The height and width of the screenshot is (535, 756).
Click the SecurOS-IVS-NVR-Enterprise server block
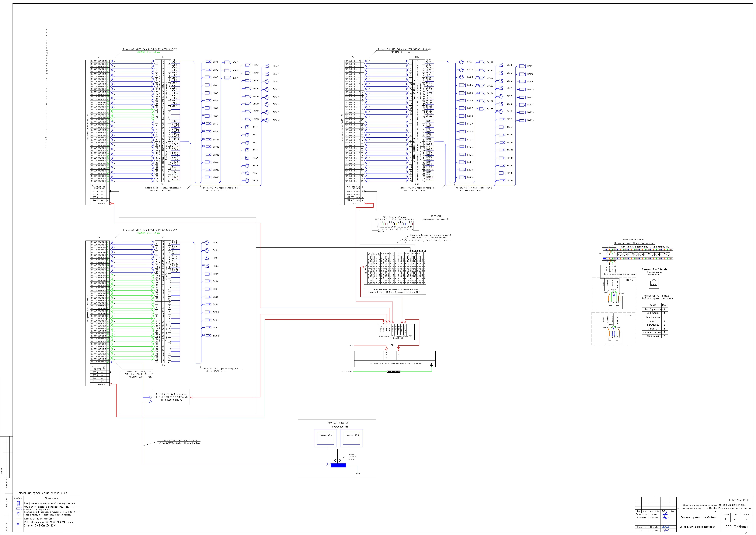[171, 397]
